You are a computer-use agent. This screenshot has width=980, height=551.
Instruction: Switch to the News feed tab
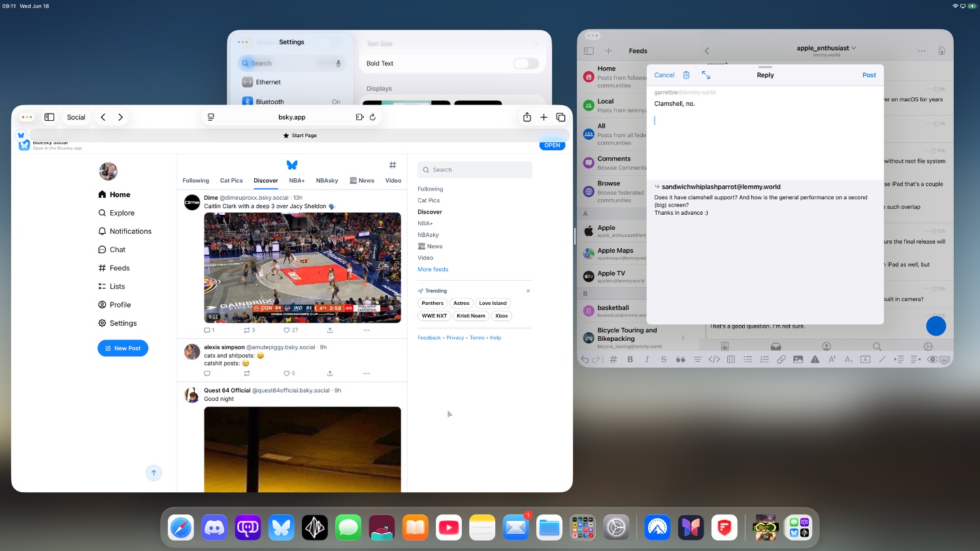point(362,181)
